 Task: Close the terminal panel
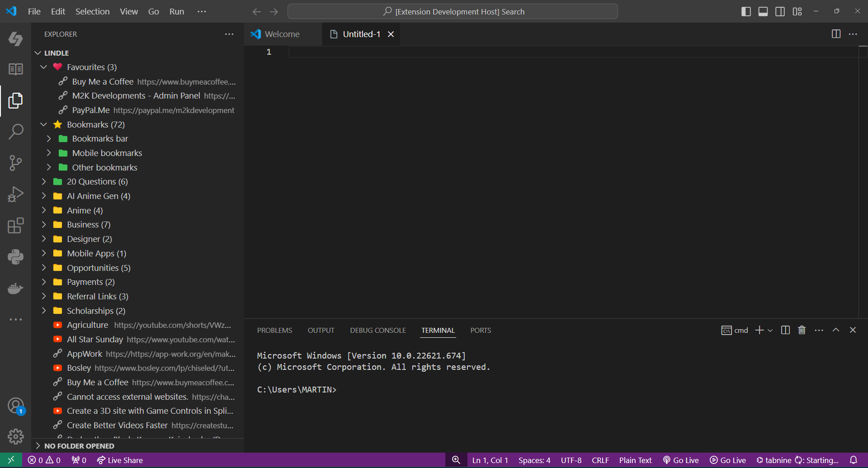(x=853, y=330)
